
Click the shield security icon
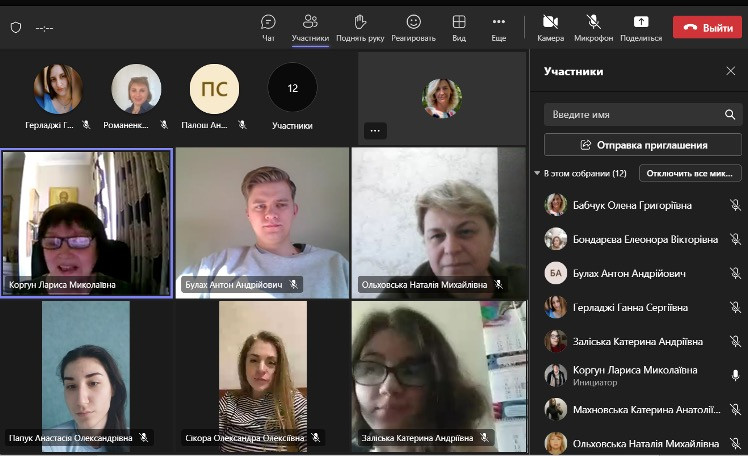16,28
